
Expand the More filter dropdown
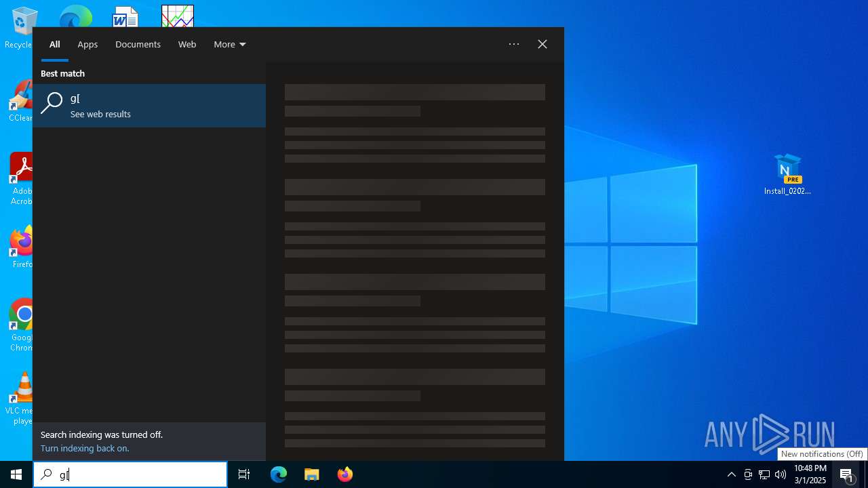(230, 44)
